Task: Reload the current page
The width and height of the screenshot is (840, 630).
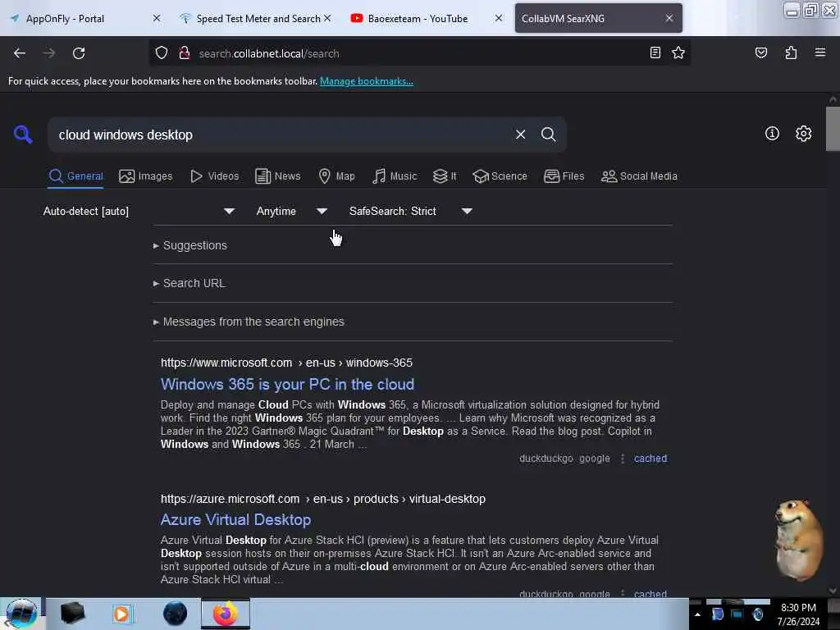Action: click(79, 53)
